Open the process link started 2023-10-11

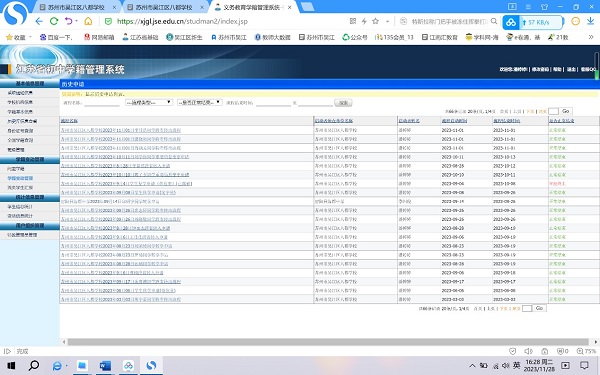125,157
